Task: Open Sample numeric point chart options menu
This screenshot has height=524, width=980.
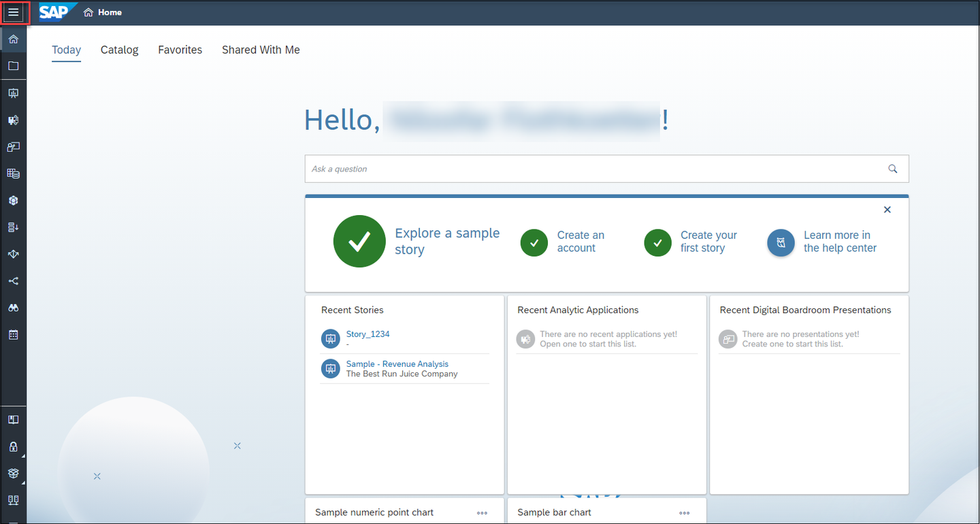Action: (483, 513)
